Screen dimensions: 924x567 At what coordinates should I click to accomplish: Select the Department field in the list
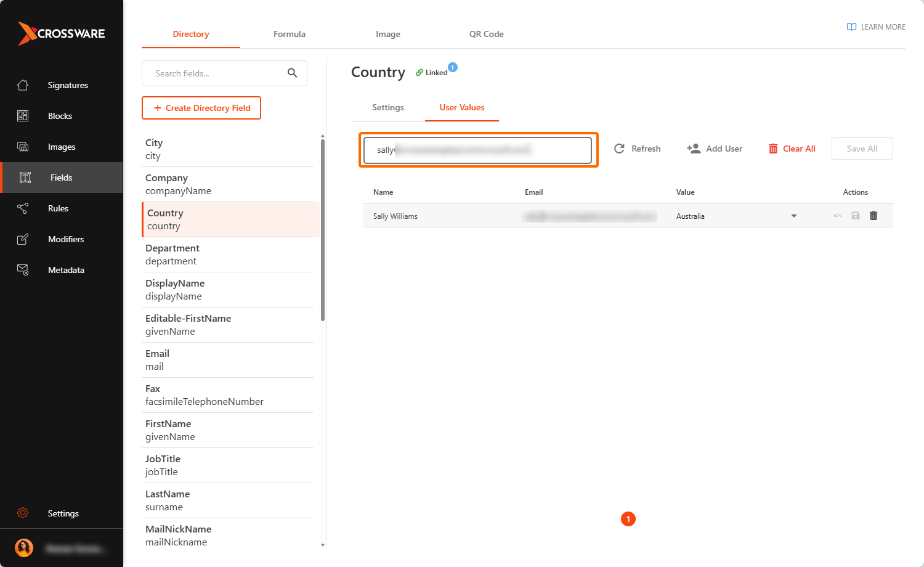click(227, 255)
